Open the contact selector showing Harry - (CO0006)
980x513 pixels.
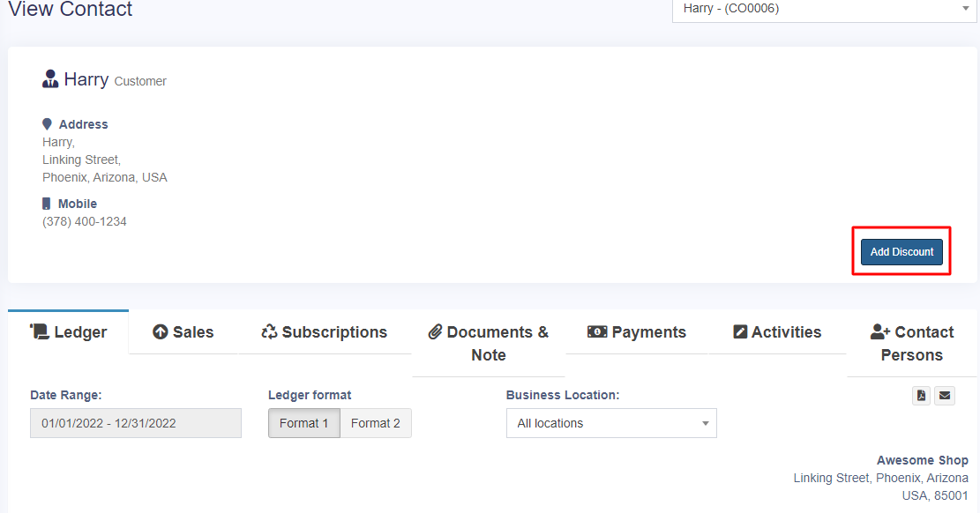coord(824,9)
